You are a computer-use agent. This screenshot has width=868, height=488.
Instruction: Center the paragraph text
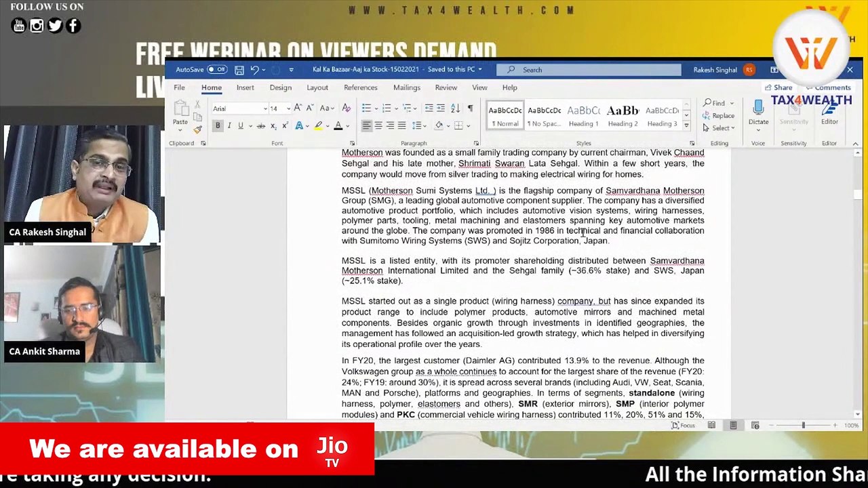(x=378, y=125)
